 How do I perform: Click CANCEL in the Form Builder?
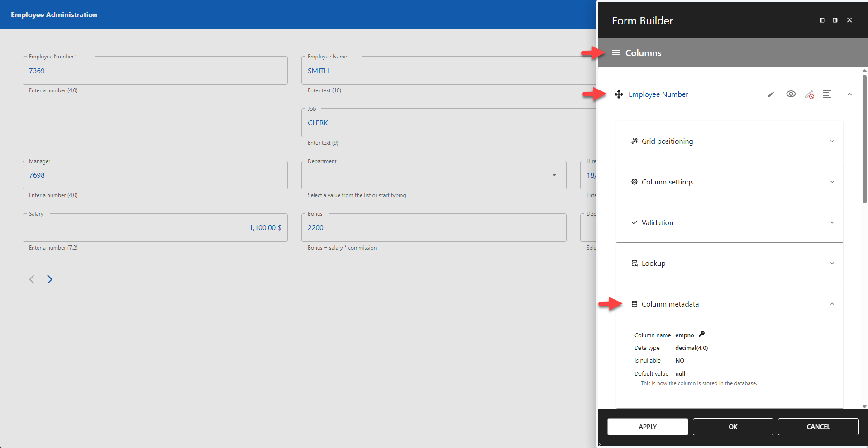(x=818, y=426)
